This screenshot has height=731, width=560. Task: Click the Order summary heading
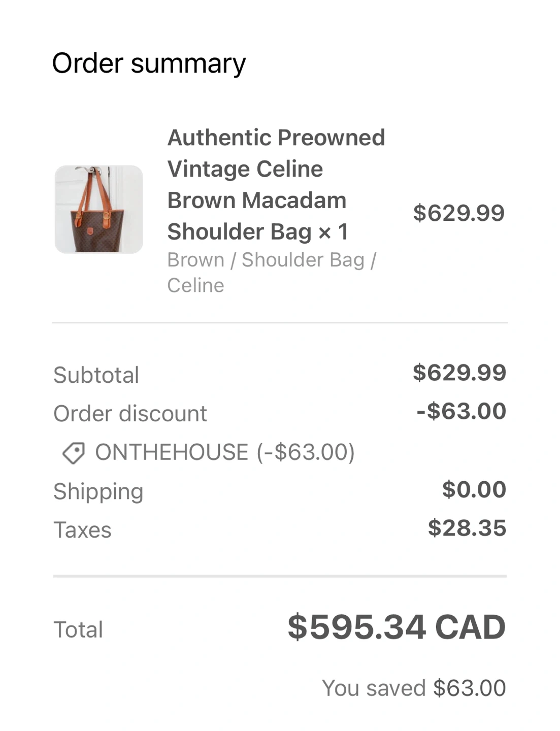click(149, 63)
